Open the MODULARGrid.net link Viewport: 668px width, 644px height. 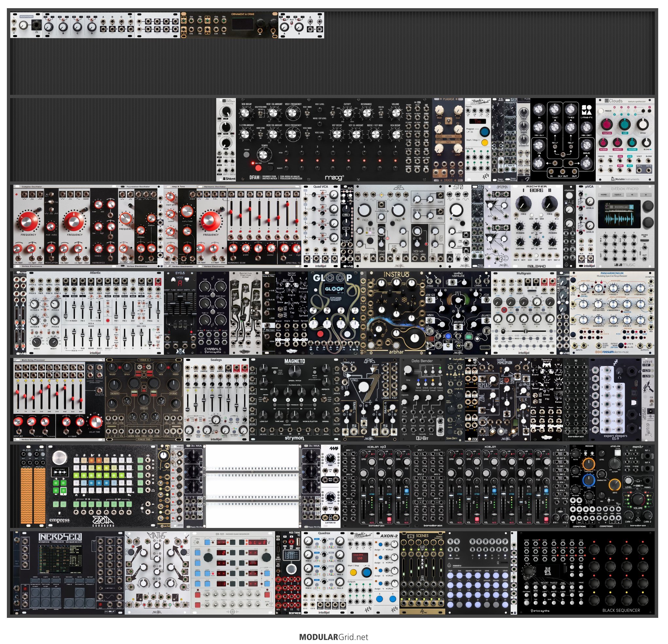[333, 636]
